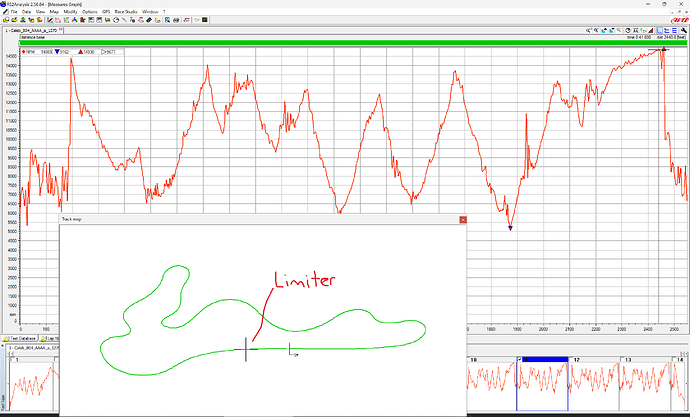The height and width of the screenshot is (417, 690).
Task: Click the black square icon at the toolbar end
Action: click(205, 20)
